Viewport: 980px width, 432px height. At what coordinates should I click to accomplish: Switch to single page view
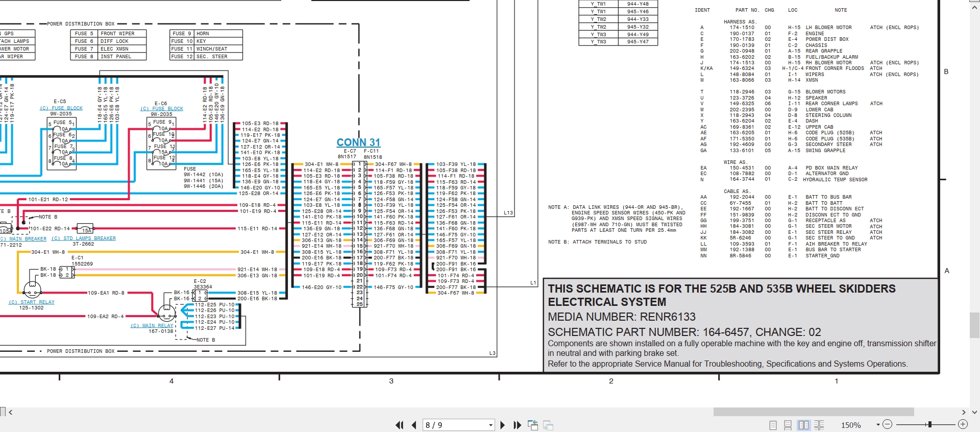coord(773,425)
